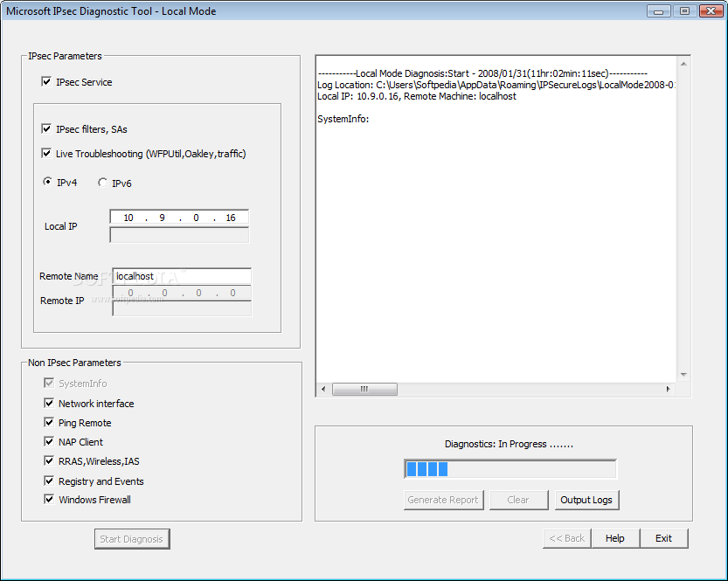Screen dimensions: 728x581
Task: Uncheck the Windows Firewall option
Action: (49, 500)
